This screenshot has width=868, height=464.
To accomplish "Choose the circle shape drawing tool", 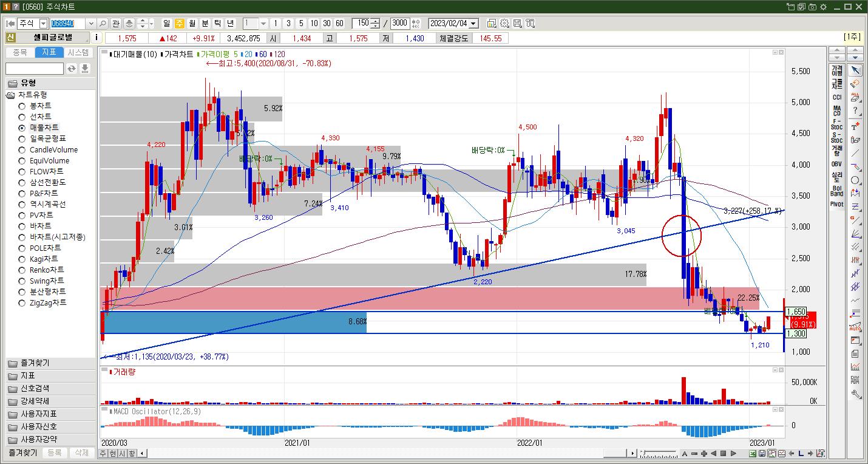I will click(855, 180).
